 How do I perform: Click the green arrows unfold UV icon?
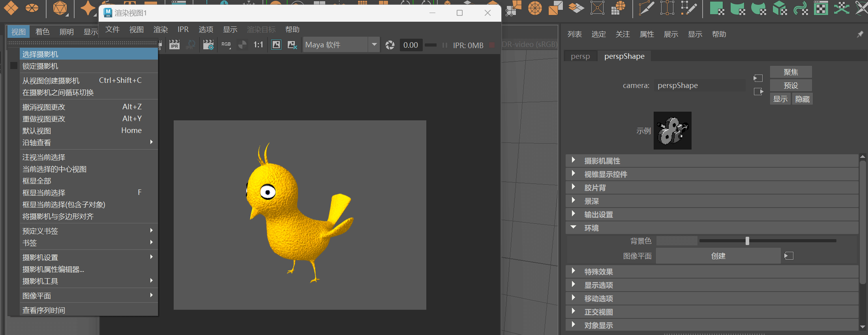coord(842,8)
